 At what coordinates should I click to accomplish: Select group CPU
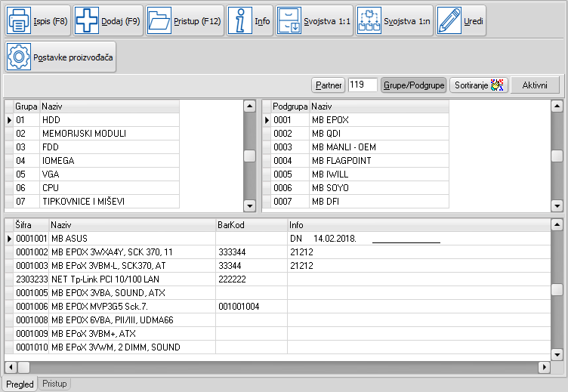[92, 187]
